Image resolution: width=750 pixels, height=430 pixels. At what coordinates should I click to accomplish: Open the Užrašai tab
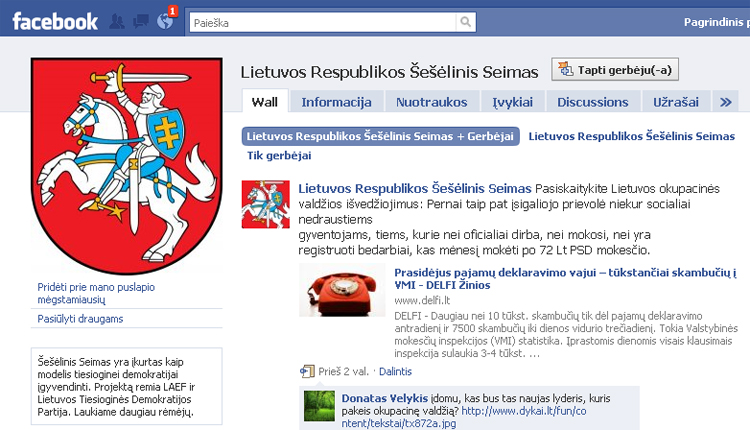(676, 102)
